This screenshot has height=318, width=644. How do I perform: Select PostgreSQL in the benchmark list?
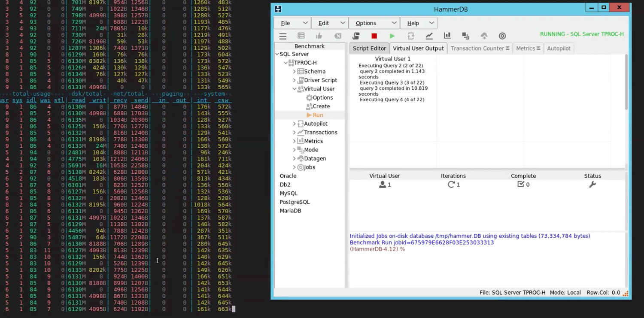click(295, 202)
